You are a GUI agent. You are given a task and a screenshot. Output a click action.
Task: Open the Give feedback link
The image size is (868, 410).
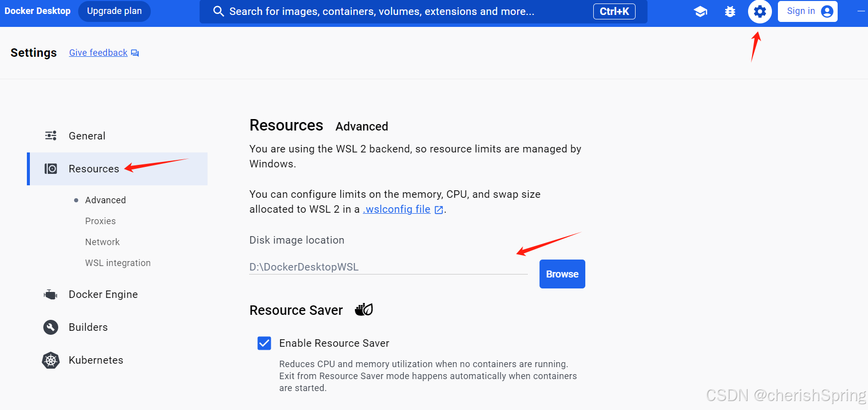[99, 53]
